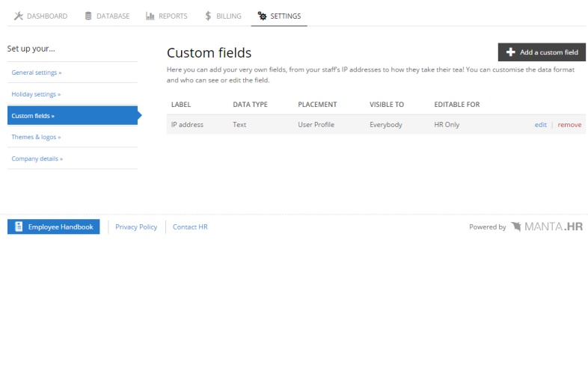Click the VISIBLE TO column header
This screenshot has width=588, height=391.
click(x=387, y=105)
